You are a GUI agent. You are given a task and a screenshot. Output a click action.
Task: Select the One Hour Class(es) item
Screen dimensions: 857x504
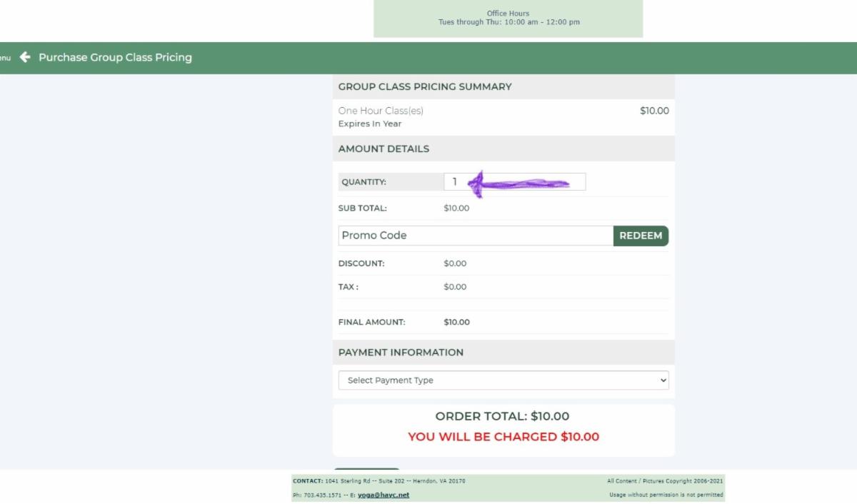[x=381, y=111]
